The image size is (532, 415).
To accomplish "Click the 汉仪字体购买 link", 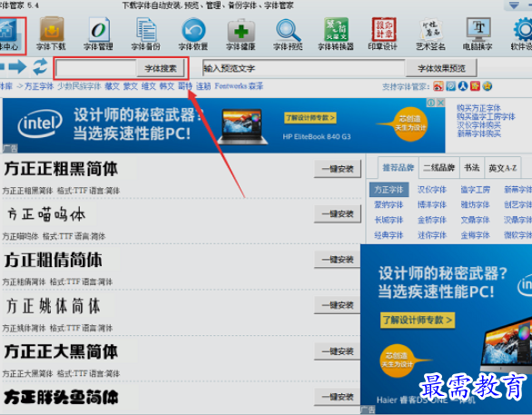I will pyautogui.click(x=478, y=125).
